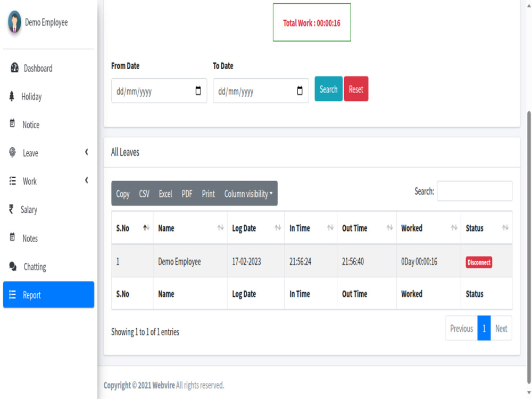Open the From Date calendar picker icon
The width and height of the screenshot is (532, 399).
[198, 90]
